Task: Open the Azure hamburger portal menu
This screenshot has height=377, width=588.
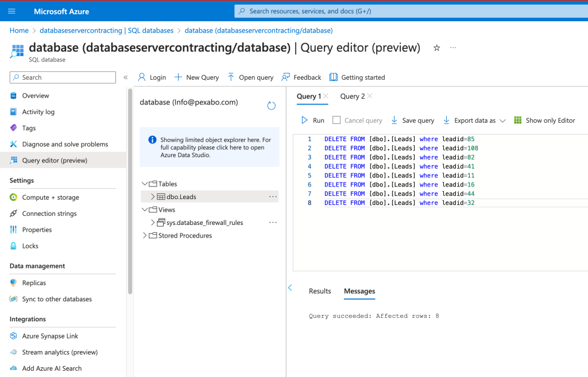Action: [x=11, y=11]
